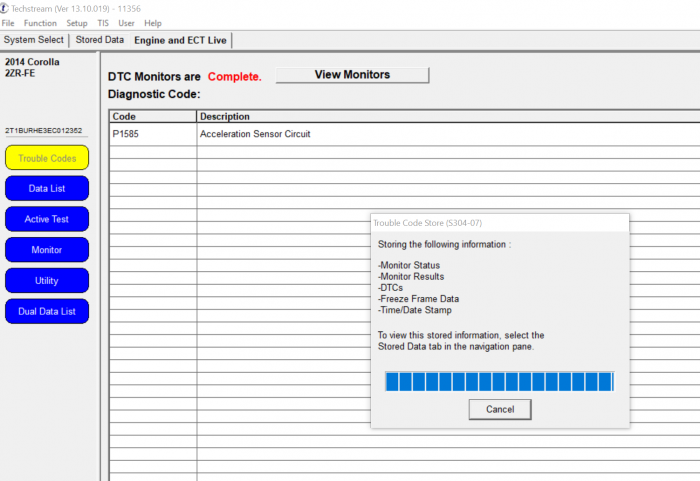
Task: Click the View Monitors button
Action: coord(352,75)
